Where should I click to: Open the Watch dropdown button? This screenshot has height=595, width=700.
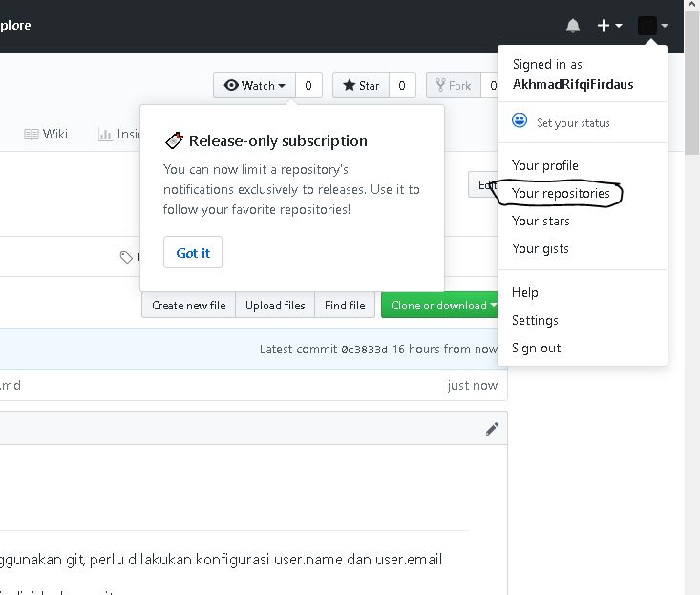[254, 85]
